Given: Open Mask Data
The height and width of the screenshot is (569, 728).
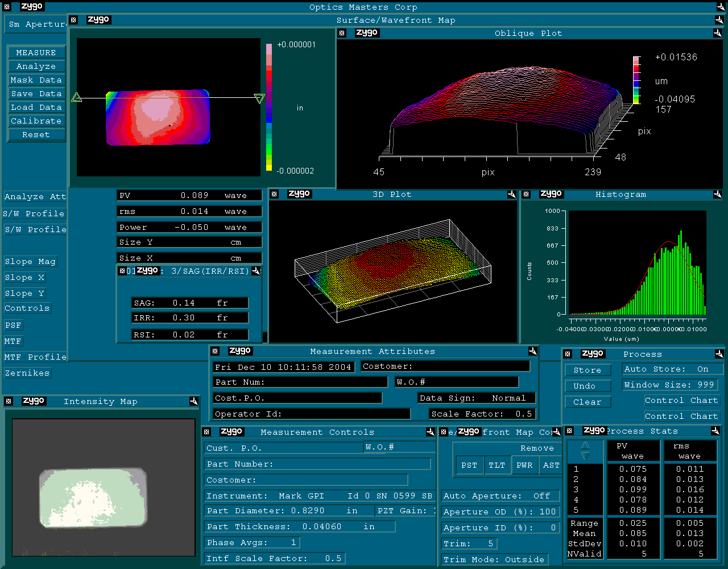Looking at the screenshot, I should (x=36, y=80).
